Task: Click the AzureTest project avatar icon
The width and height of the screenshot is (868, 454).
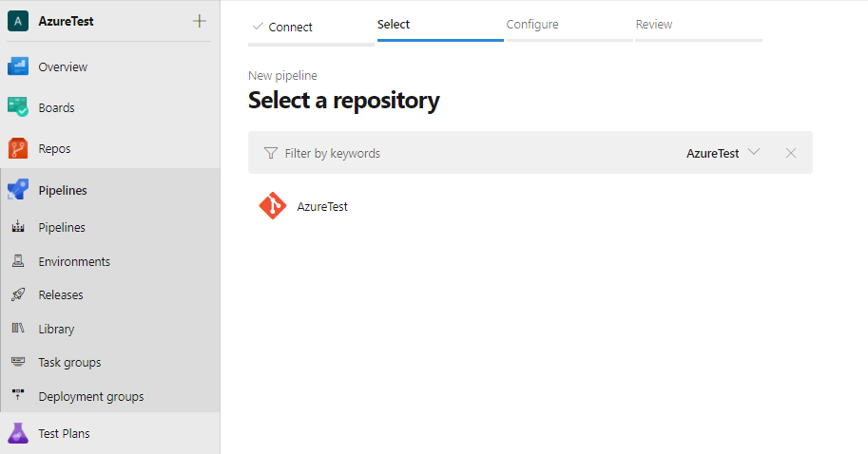Action: tap(17, 21)
